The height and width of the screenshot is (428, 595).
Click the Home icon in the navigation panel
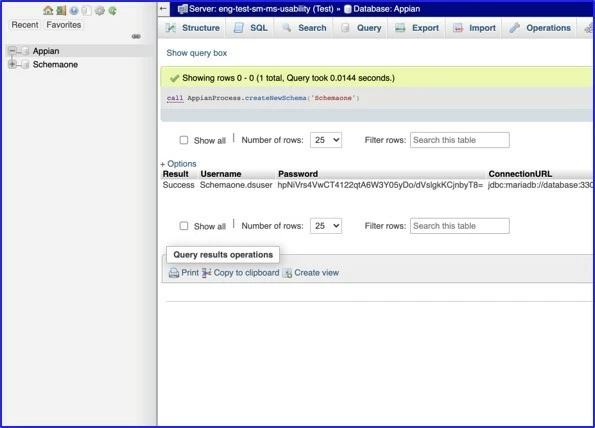pyautogui.click(x=48, y=10)
